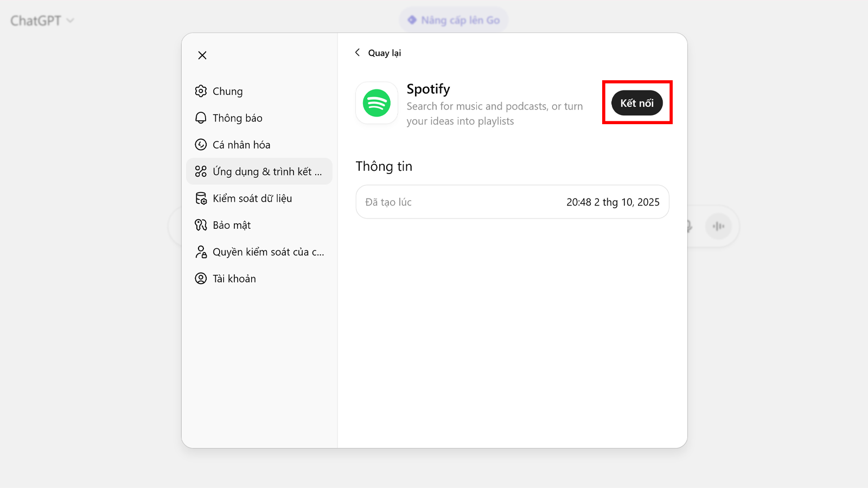The width and height of the screenshot is (868, 488).
Task: Click the Nâng cấp lên Go button
Action: point(454,20)
